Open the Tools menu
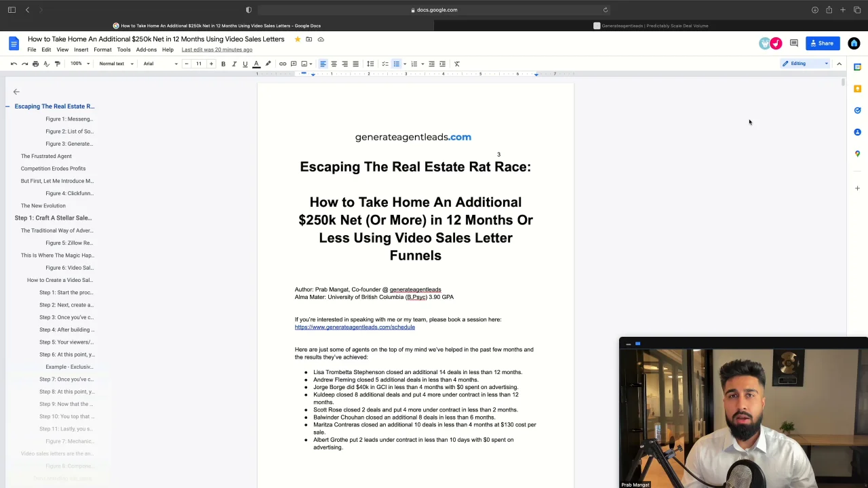 coord(123,49)
